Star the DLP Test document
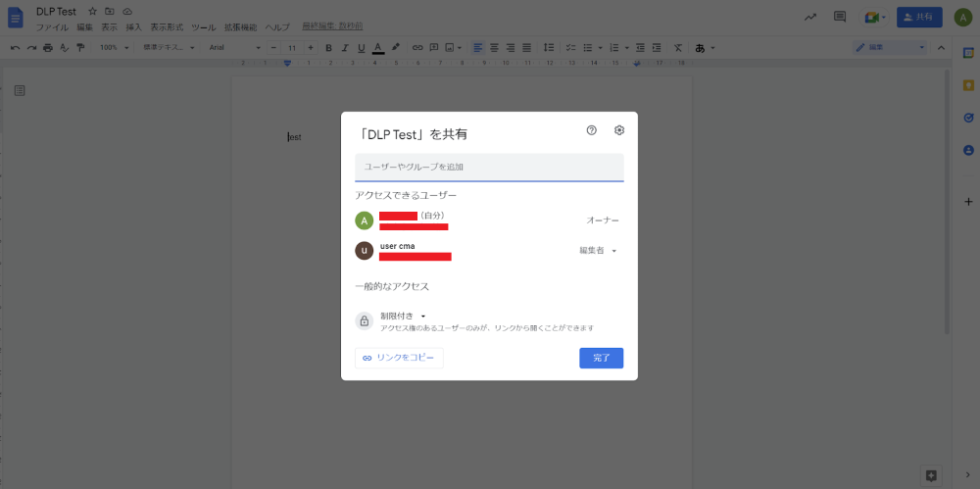Viewport: 980px width, 489px height. pyautogui.click(x=93, y=11)
